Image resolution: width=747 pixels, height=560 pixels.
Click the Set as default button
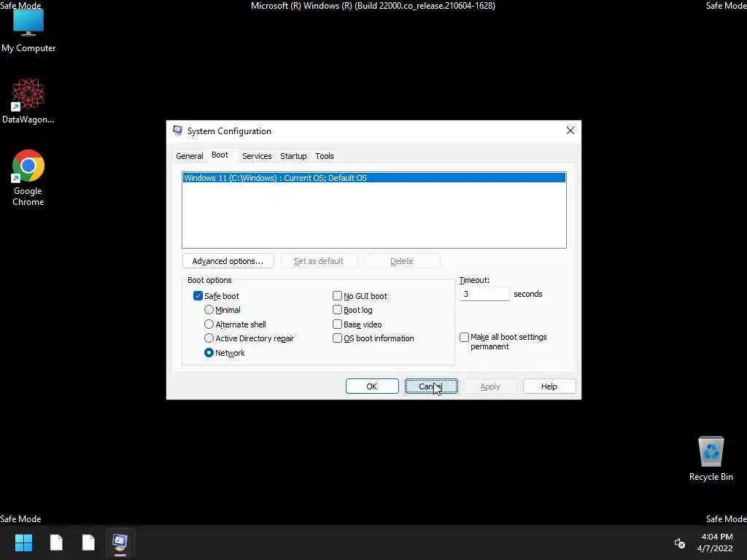pyautogui.click(x=319, y=261)
